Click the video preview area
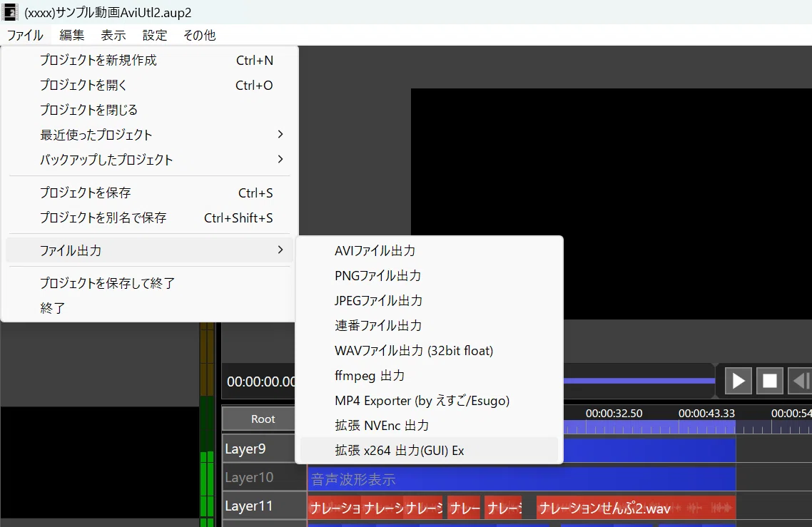This screenshot has height=527, width=812. coord(611,204)
